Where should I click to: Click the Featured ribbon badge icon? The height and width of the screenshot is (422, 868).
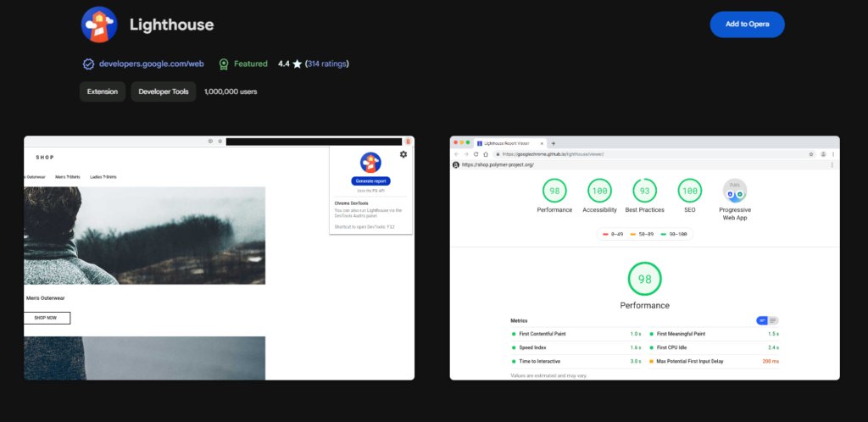pyautogui.click(x=224, y=64)
